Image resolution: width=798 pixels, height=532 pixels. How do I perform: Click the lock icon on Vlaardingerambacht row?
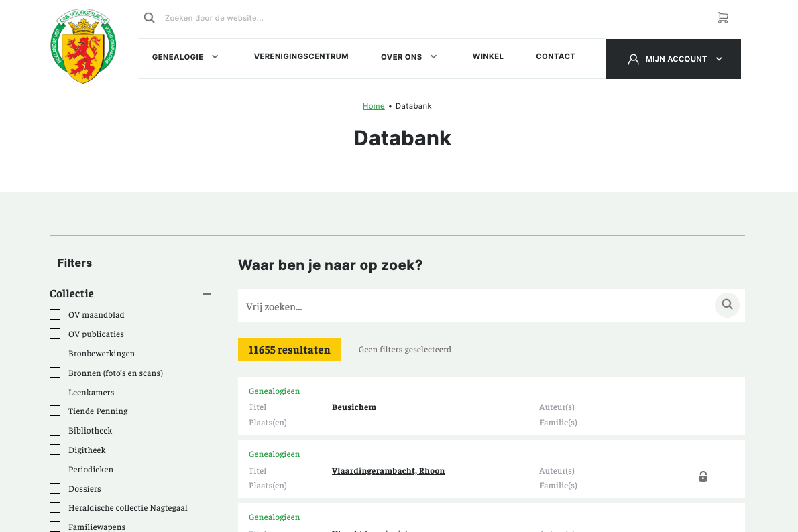[703, 476]
